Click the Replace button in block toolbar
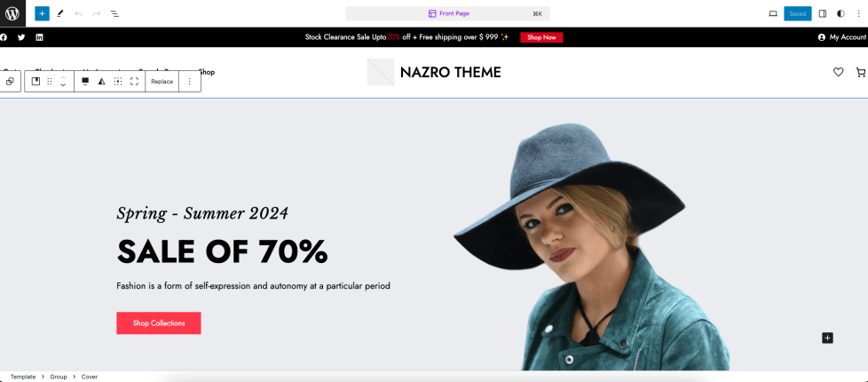 click(162, 82)
